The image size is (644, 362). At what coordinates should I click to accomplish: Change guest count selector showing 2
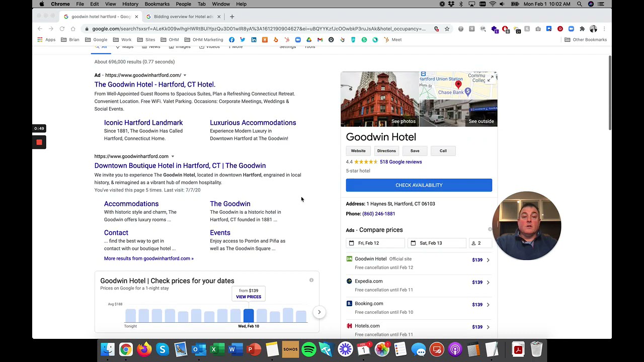coord(479,243)
